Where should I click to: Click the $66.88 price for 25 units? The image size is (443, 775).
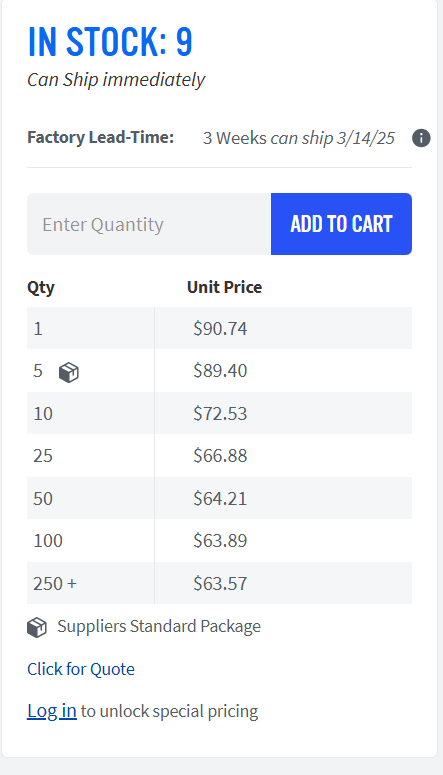pos(220,455)
